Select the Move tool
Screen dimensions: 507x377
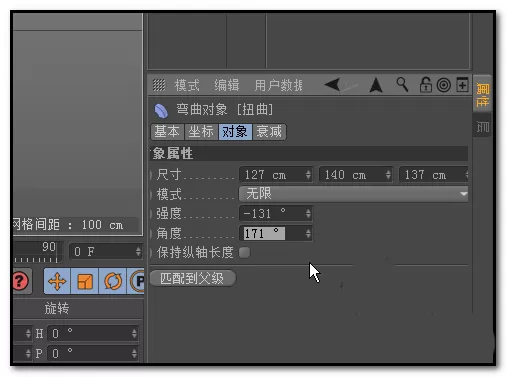tap(57, 281)
